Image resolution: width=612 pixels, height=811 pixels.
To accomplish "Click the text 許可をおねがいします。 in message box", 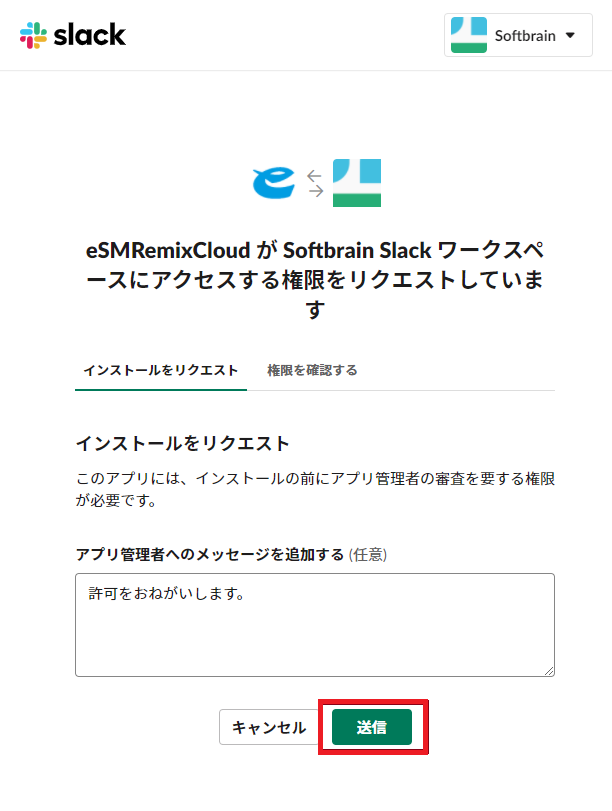I will (x=167, y=594).
